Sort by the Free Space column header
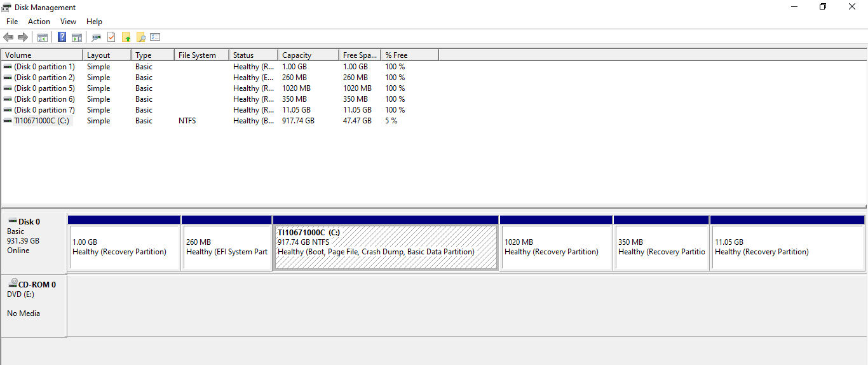This screenshot has height=365, width=868. [x=360, y=55]
